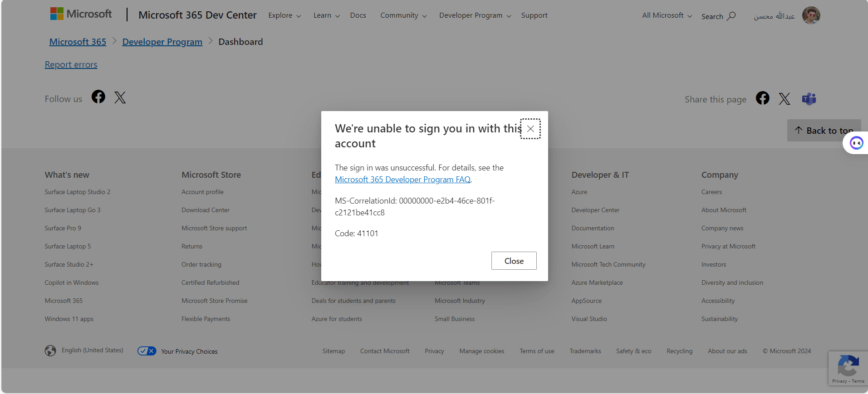
Task: Open Visual Studio footer link
Action: point(589,319)
